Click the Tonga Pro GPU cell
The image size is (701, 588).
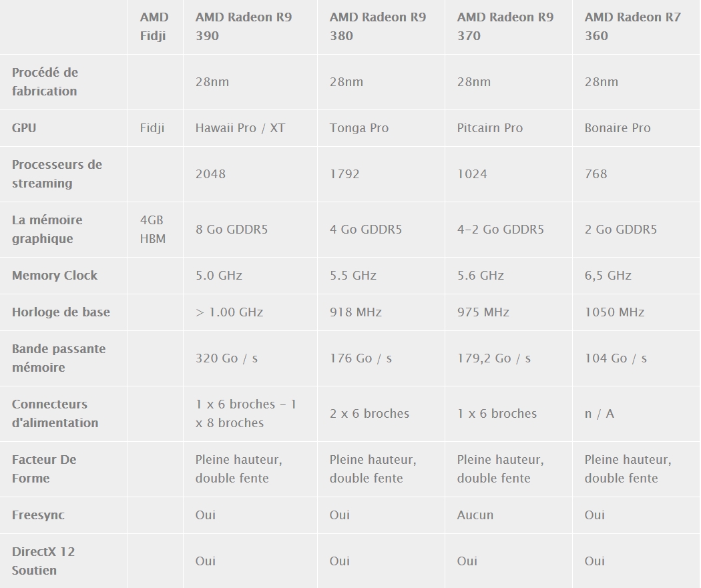pos(359,127)
